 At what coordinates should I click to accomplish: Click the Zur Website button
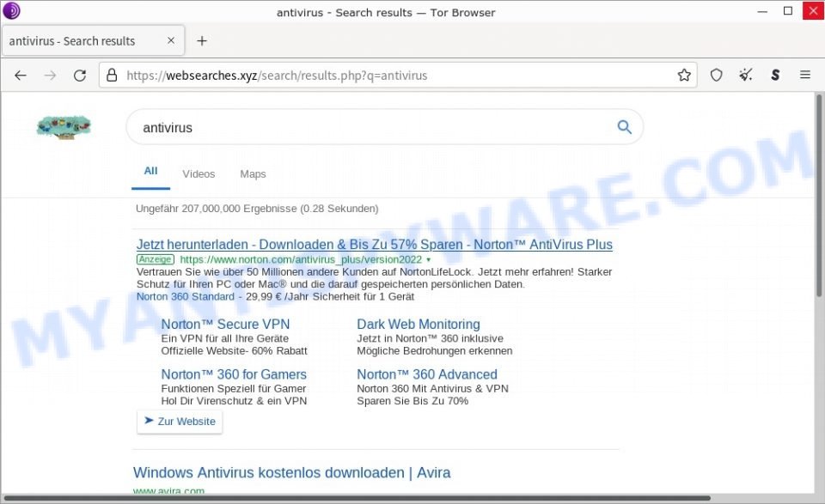click(180, 422)
